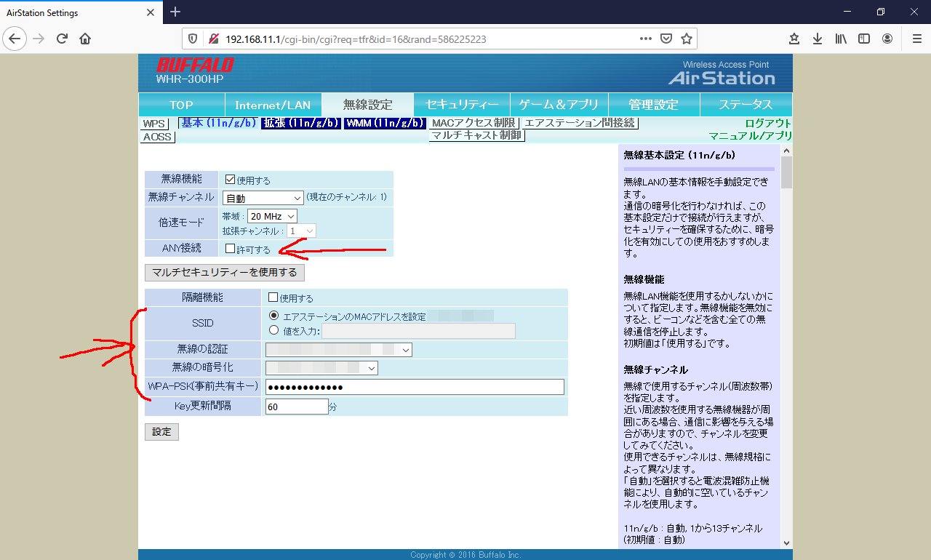Open the AOSS submenu
Image resolution: width=931 pixels, height=560 pixels.
tap(157, 137)
